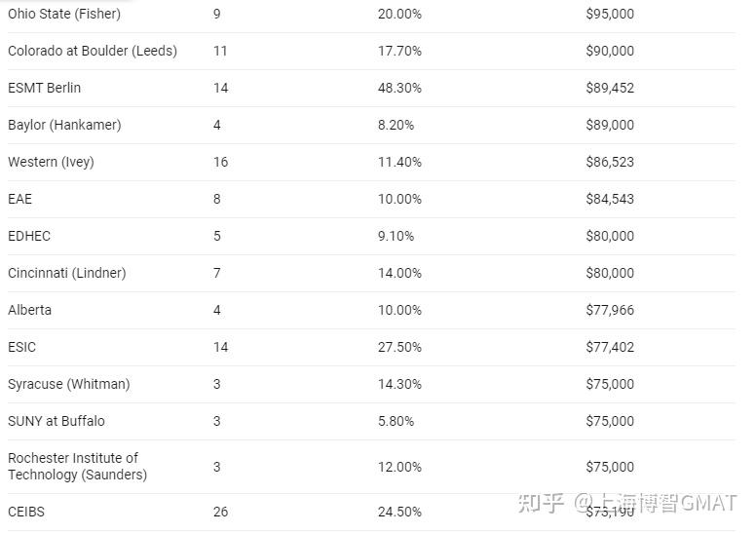Click the $86,523 salary for Western

coord(610,162)
